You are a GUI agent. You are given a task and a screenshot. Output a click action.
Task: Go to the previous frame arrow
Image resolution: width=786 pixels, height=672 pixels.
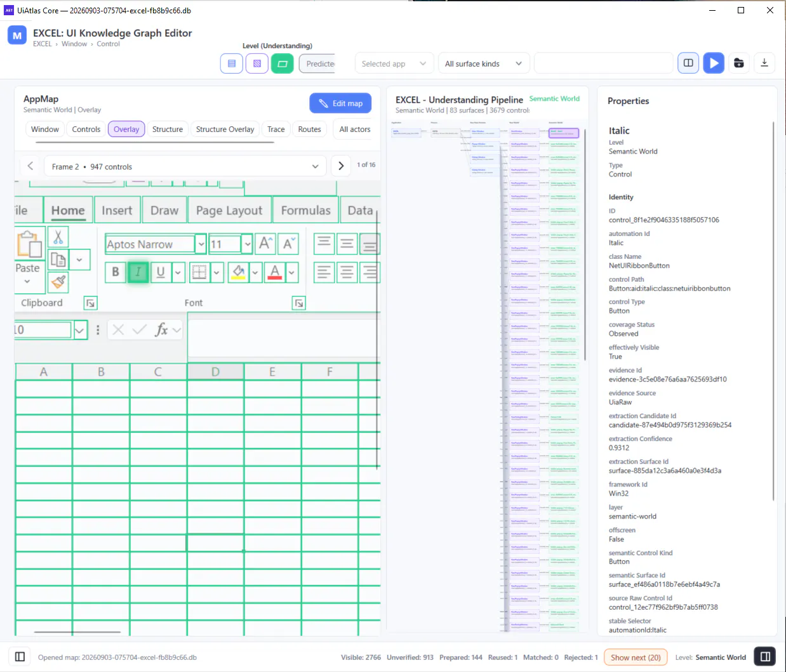(30, 166)
